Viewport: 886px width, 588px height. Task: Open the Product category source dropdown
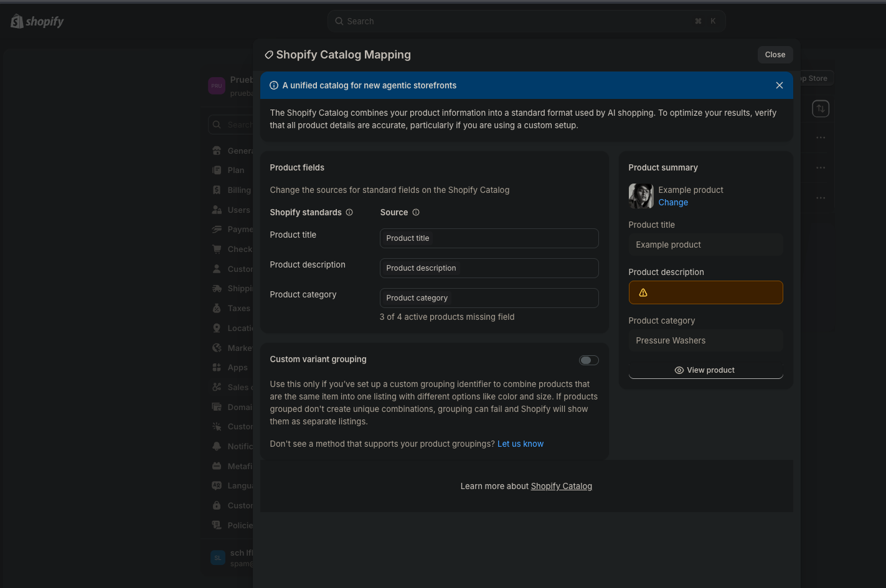(489, 298)
